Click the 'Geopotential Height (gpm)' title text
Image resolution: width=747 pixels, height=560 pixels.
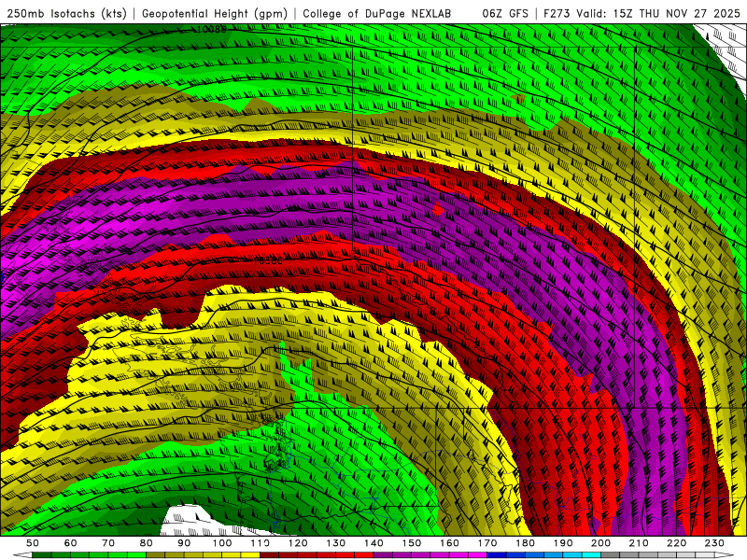(215, 14)
